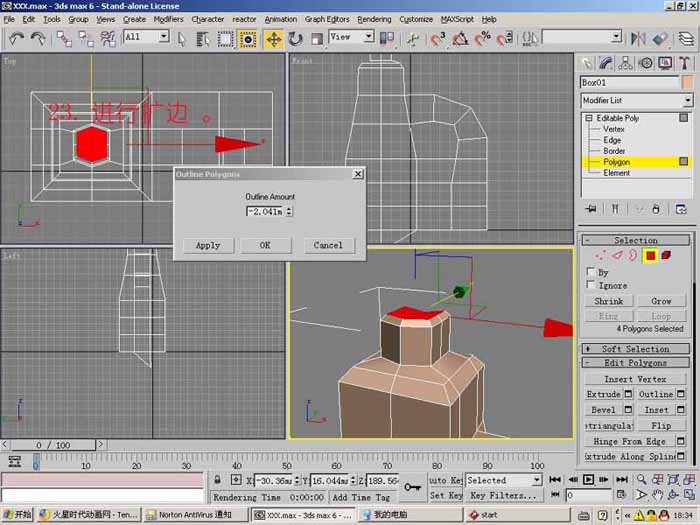This screenshot has height=525, width=700.
Task: Click the Undo arrow icon
Action: 17,39
